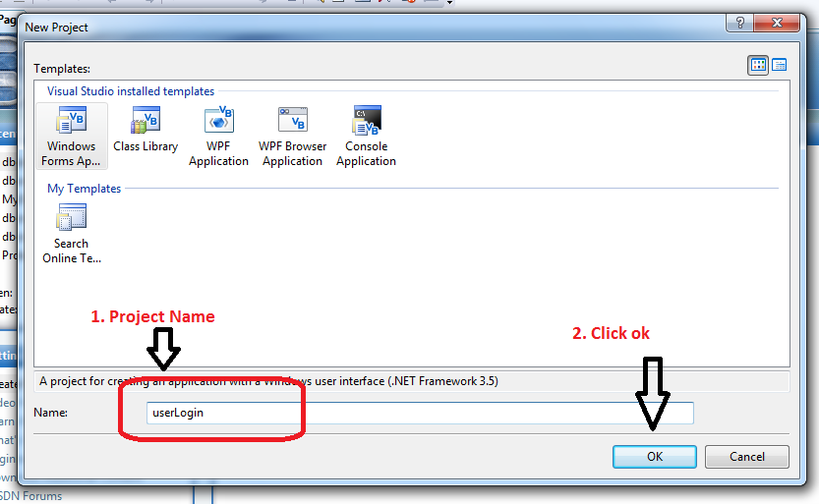Select the Windows Forms Application template icon
819x504 pixels.
[71, 120]
